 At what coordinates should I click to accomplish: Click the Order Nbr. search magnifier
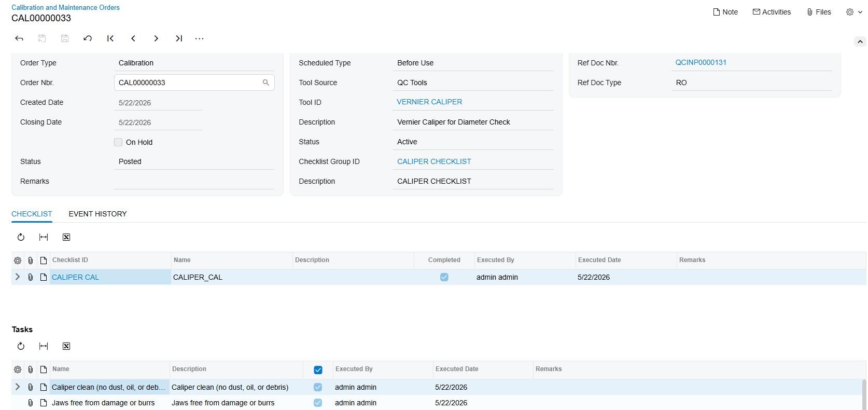[266, 83]
